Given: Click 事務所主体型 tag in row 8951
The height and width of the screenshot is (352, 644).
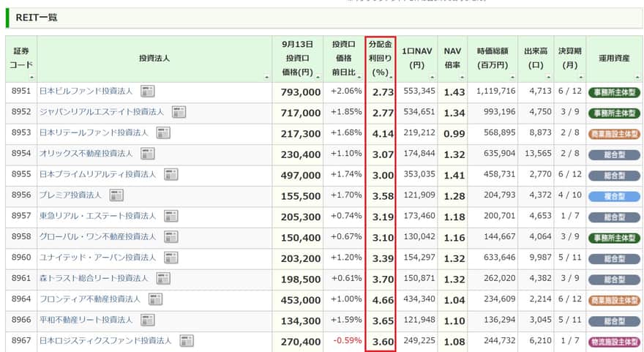Looking at the screenshot, I should click(x=615, y=92).
